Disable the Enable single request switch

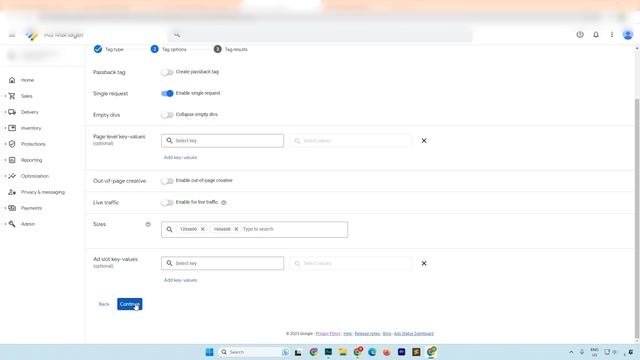(167, 93)
